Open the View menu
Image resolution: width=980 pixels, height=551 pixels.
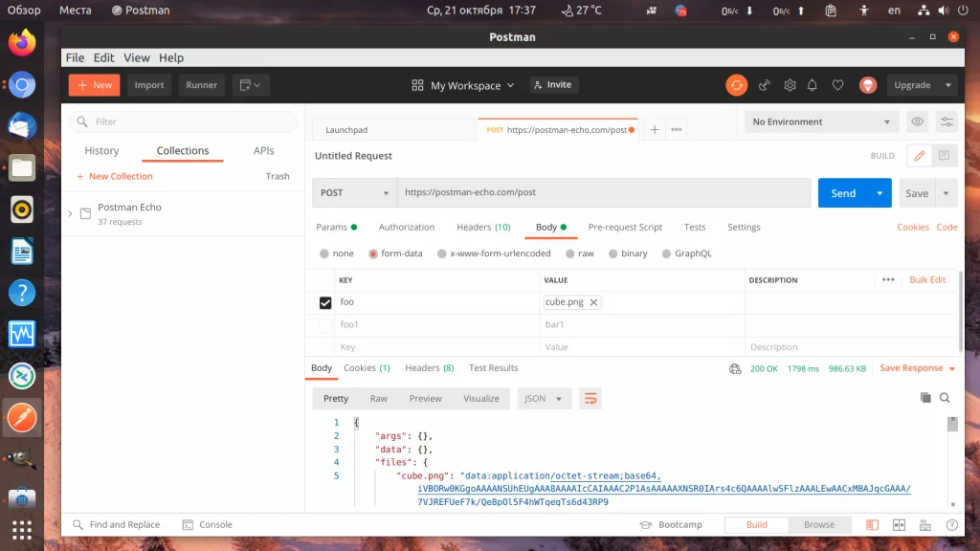(x=136, y=57)
